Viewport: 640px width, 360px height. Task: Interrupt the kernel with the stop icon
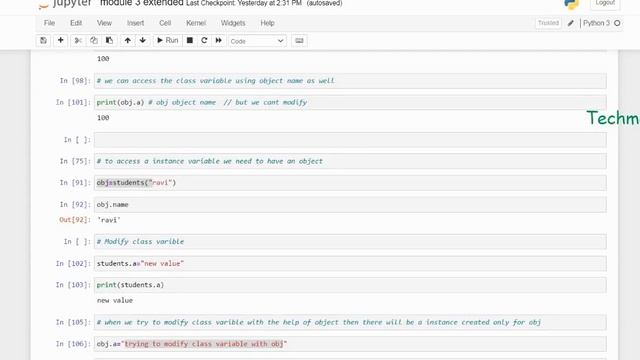[x=190, y=40]
